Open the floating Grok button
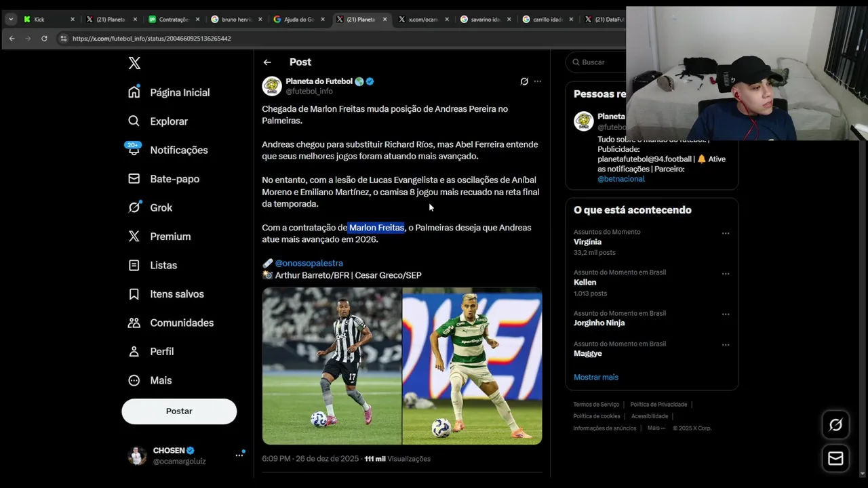868x488 pixels. [x=835, y=425]
